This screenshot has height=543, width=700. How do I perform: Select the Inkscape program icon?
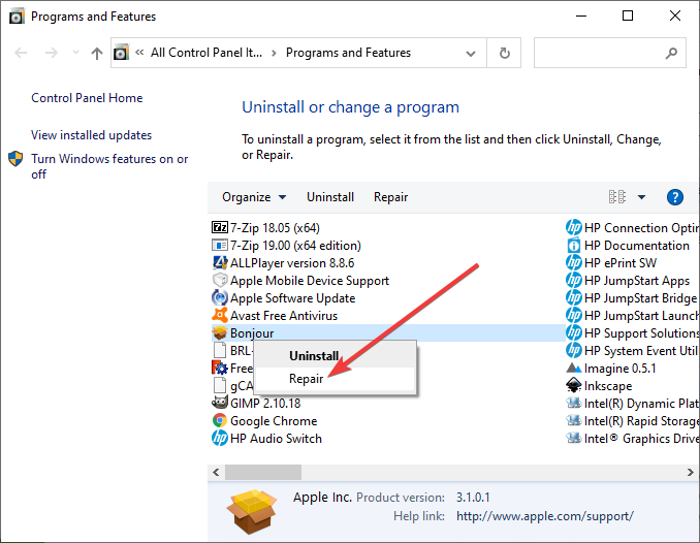[x=574, y=386]
